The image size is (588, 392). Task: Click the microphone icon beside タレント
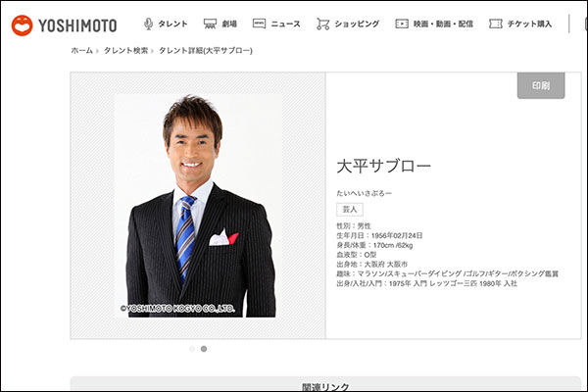tap(148, 24)
